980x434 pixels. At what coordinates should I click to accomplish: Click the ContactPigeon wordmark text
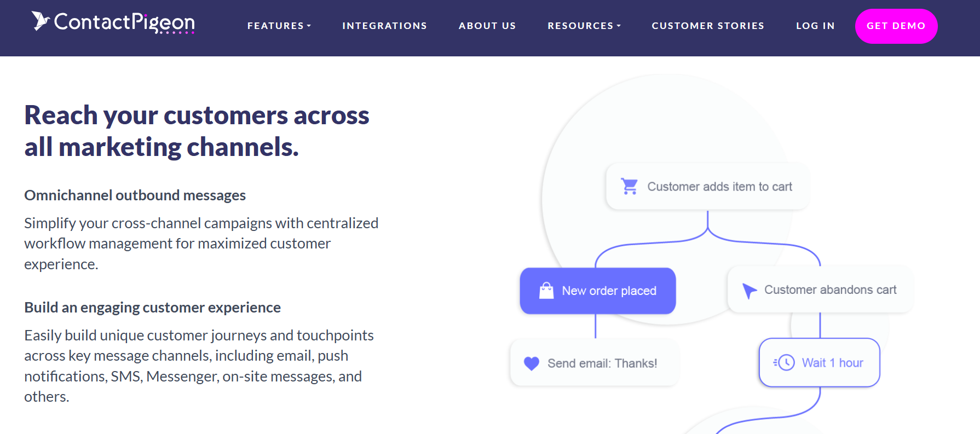pyautogui.click(x=124, y=22)
